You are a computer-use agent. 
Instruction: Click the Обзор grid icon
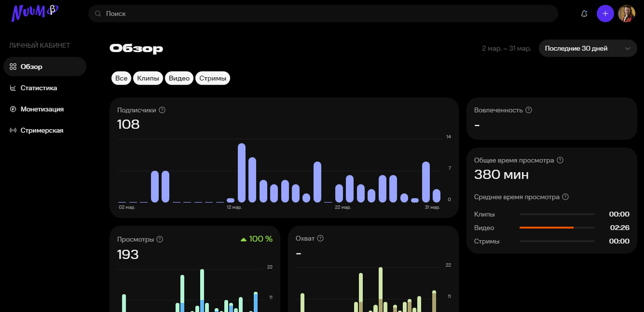click(13, 66)
